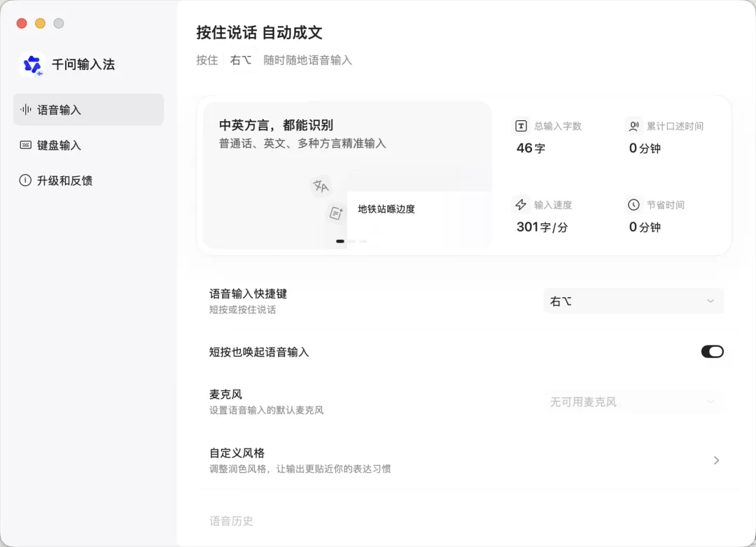Click the 麦克风 setting label
The width and height of the screenshot is (756, 547).
point(225,395)
